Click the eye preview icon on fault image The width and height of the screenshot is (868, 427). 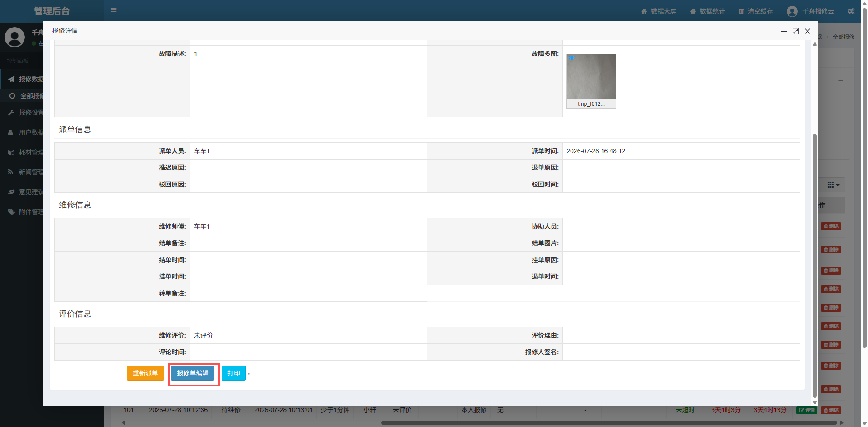point(572,58)
